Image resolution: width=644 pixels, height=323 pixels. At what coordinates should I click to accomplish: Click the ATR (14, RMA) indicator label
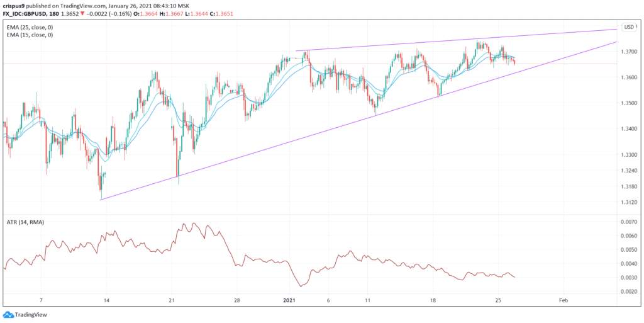pos(25,222)
